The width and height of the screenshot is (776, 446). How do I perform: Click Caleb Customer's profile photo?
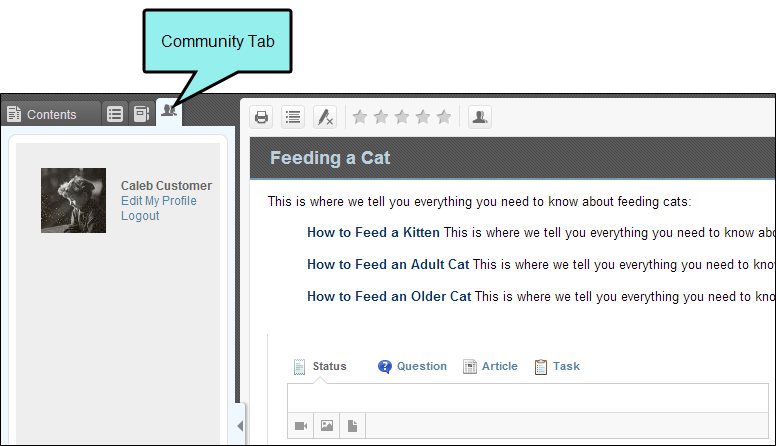[x=73, y=200]
